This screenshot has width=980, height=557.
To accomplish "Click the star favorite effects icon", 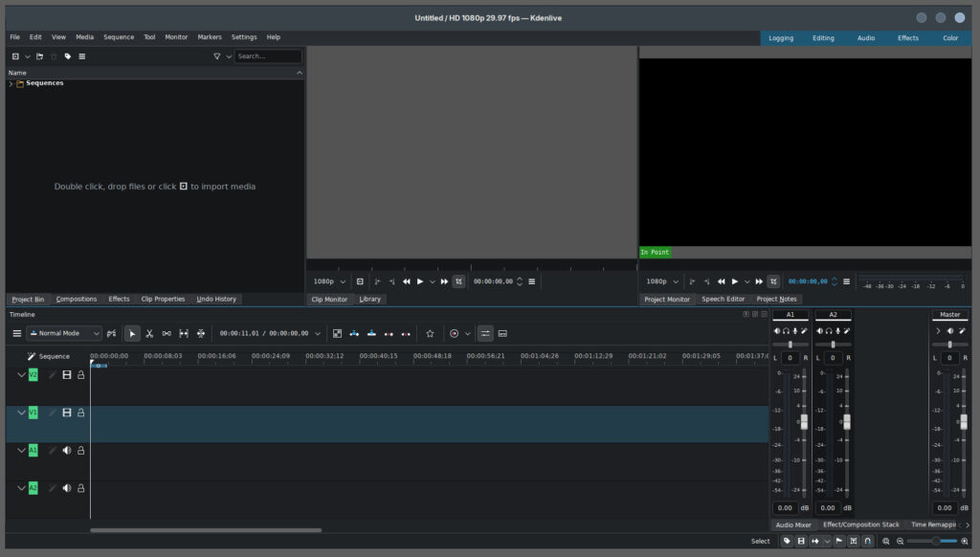I will [430, 333].
